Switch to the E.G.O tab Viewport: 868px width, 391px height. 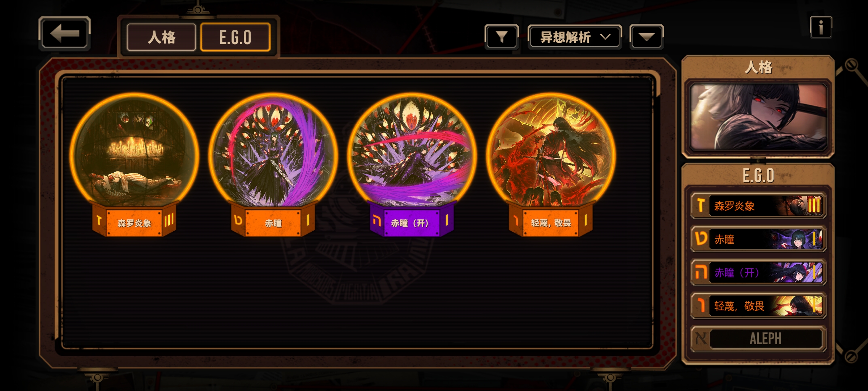[x=235, y=37]
